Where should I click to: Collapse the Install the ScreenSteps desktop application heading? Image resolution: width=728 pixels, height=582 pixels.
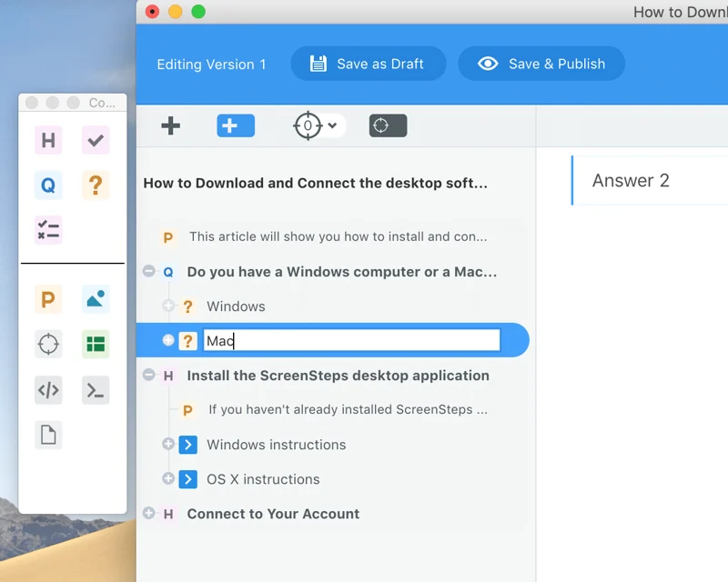[x=148, y=375]
